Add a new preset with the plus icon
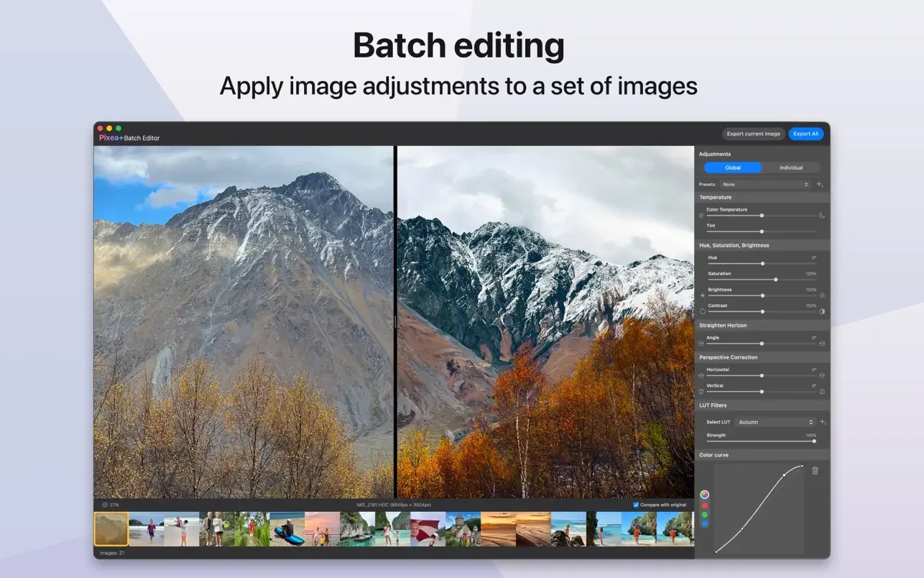Image resolution: width=924 pixels, height=578 pixels. 819,184
